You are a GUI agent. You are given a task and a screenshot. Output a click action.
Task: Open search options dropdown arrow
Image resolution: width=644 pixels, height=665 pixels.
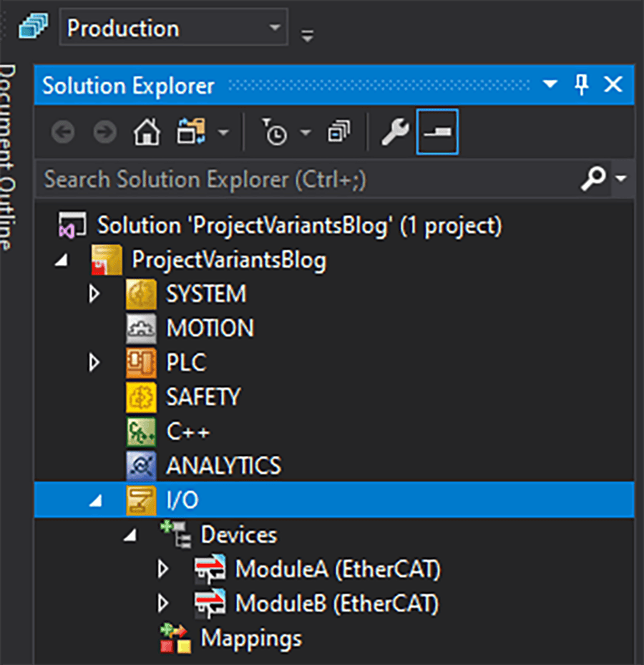point(621,178)
